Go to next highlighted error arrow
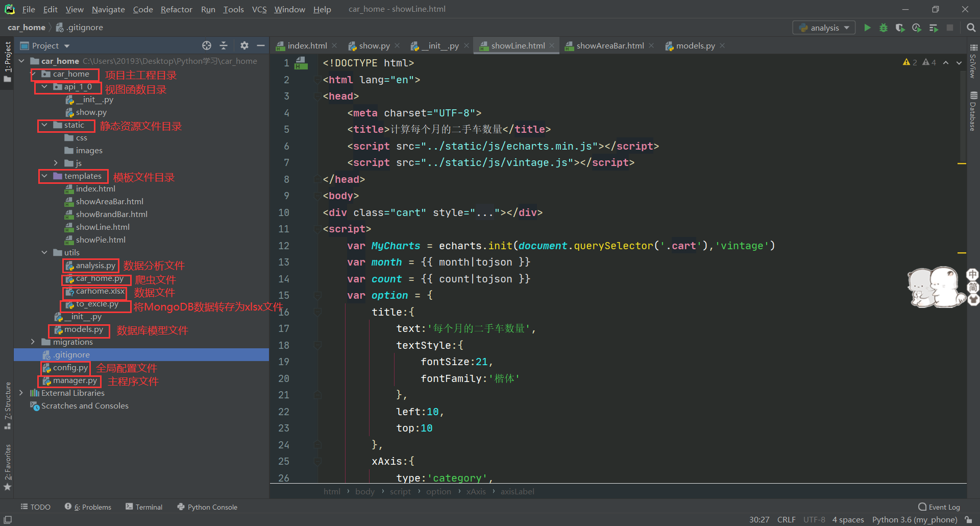 tap(959, 62)
